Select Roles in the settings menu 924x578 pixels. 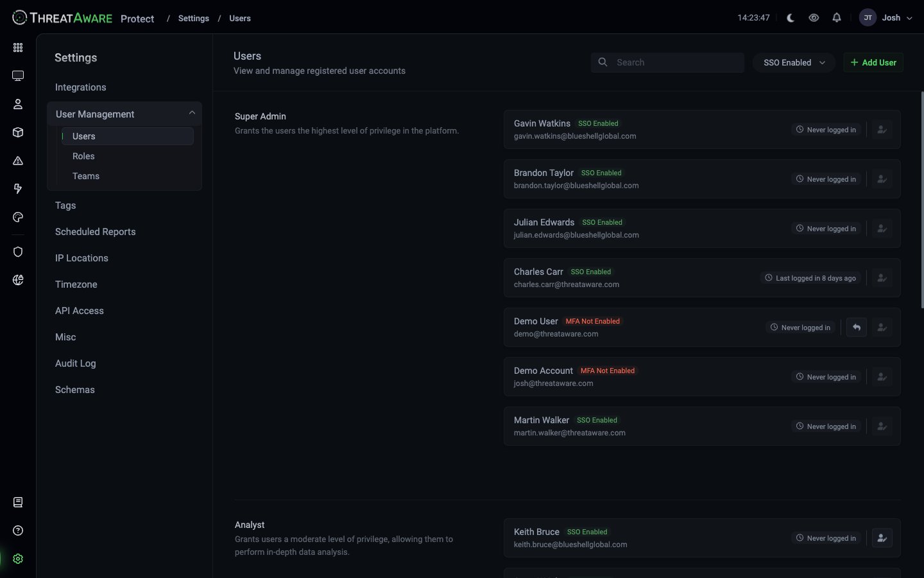[83, 156]
